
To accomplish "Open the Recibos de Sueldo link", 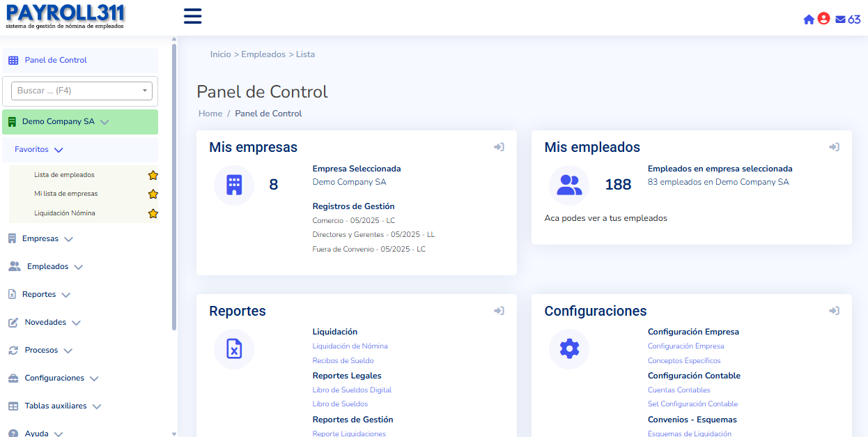I will coord(343,361).
